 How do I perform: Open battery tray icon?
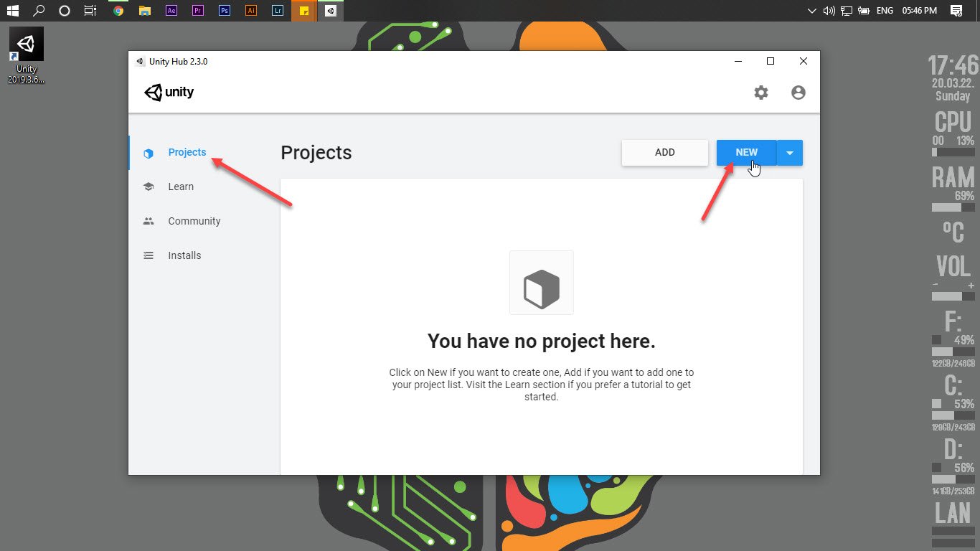(x=864, y=11)
